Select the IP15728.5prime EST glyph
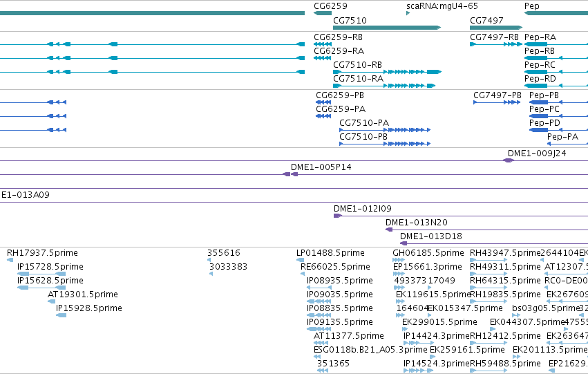Image resolution: width=588 pixels, height=374 pixels. 41,274
